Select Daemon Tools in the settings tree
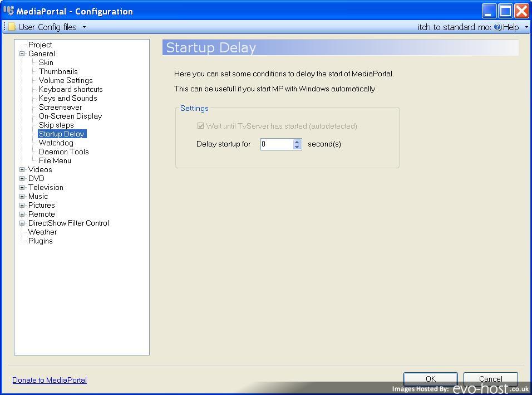This screenshot has width=532, height=395. coord(64,152)
